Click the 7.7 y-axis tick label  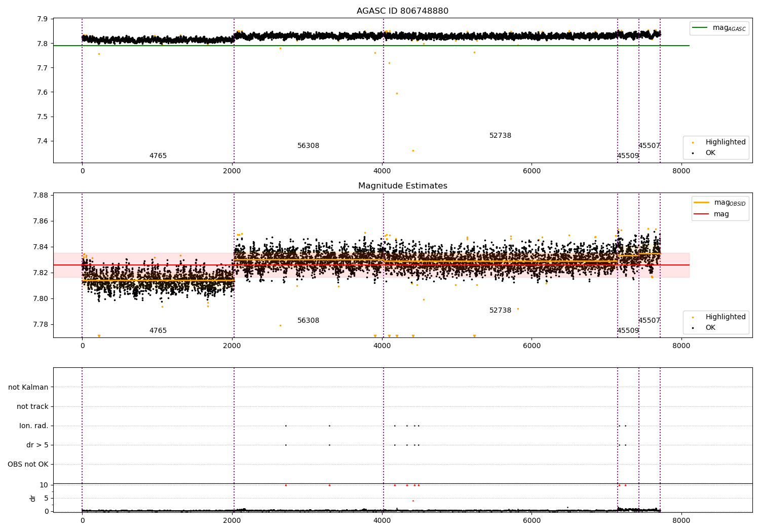[43, 68]
